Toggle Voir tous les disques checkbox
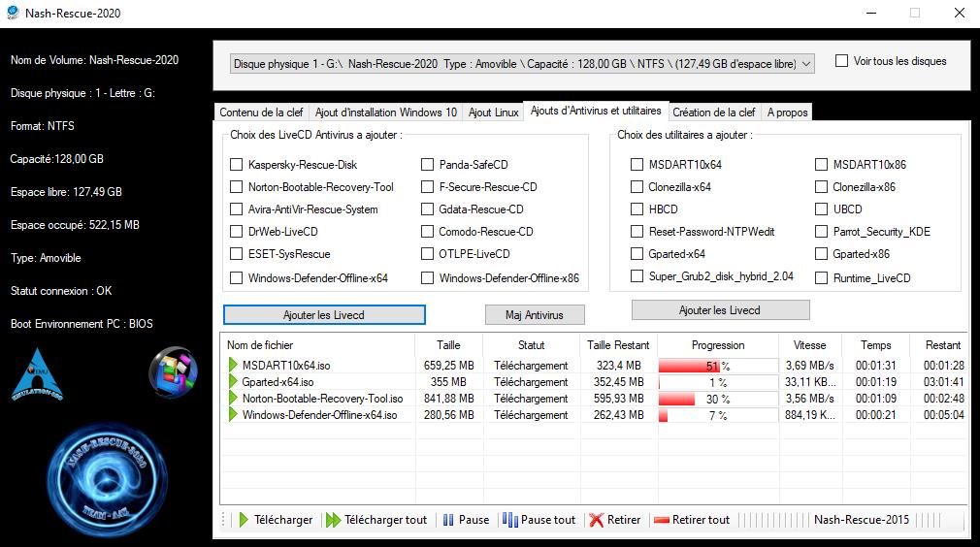980x547 pixels. tap(842, 60)
